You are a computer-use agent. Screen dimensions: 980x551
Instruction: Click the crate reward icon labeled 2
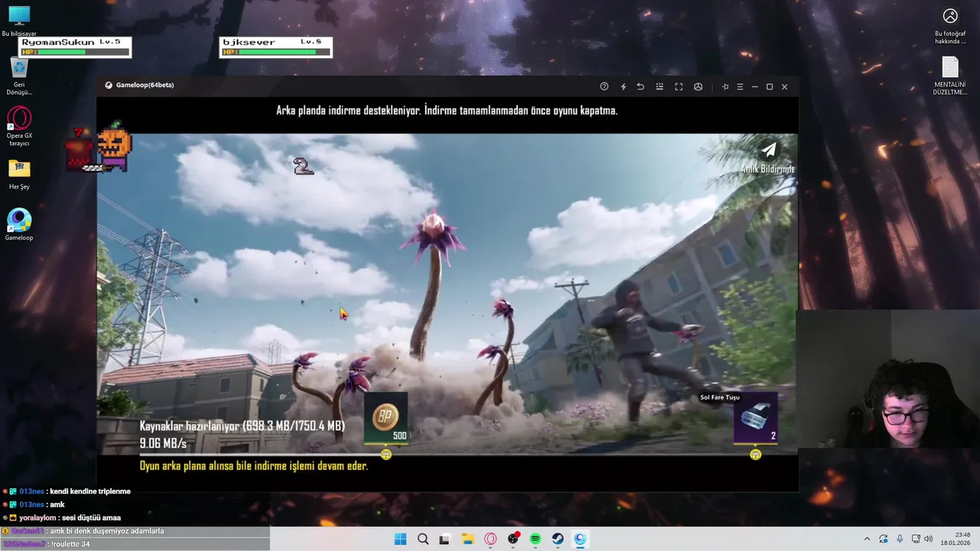756,418
